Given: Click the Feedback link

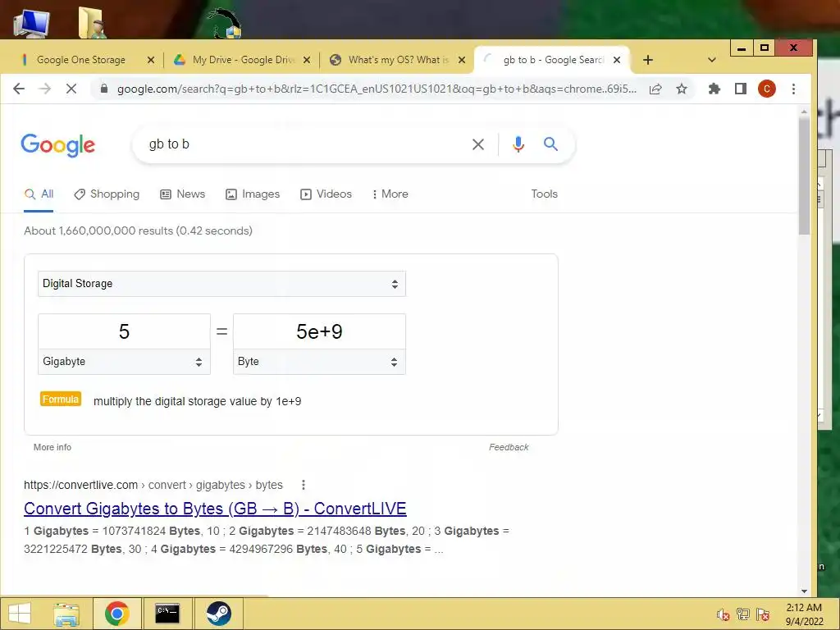Looking at the screenshot, I should point(509,447).
